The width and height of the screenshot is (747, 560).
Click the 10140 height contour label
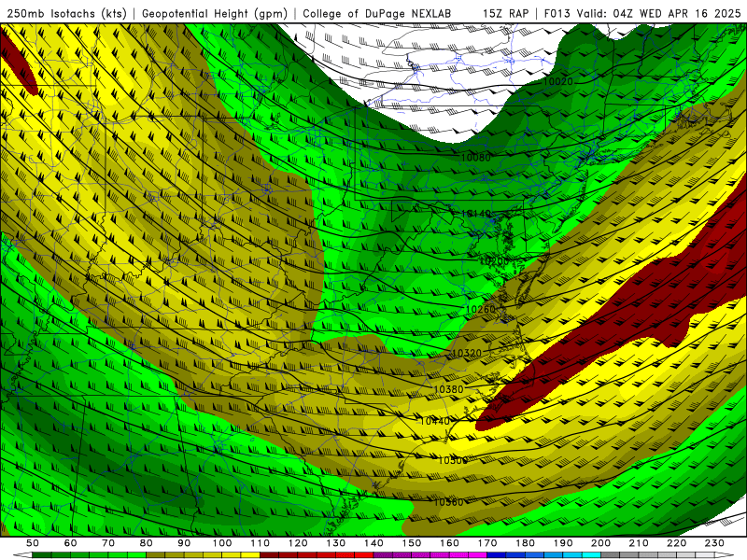pos(475,214)
